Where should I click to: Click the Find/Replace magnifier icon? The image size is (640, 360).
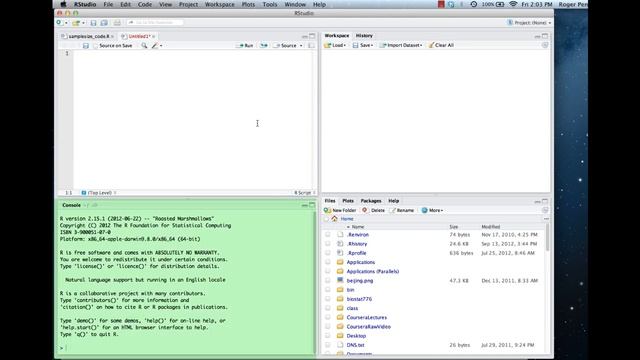click(144, 46)
